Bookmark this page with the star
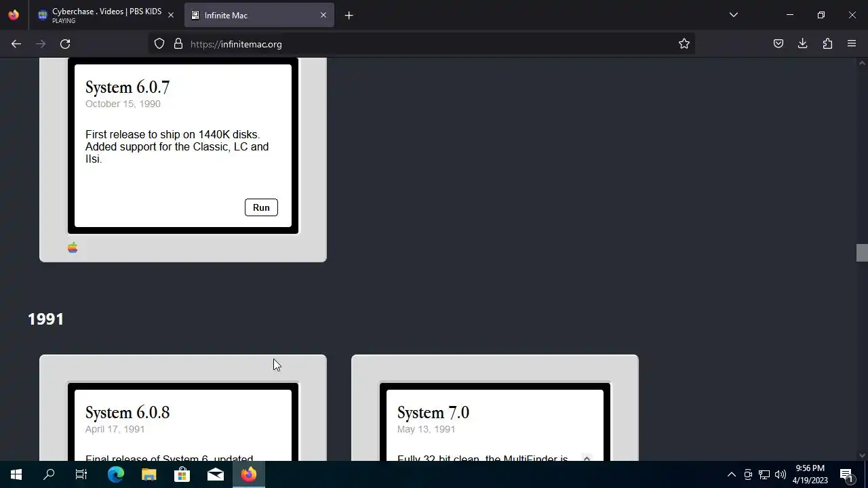Viewport: 868px width, 488px height. [684, 44]
